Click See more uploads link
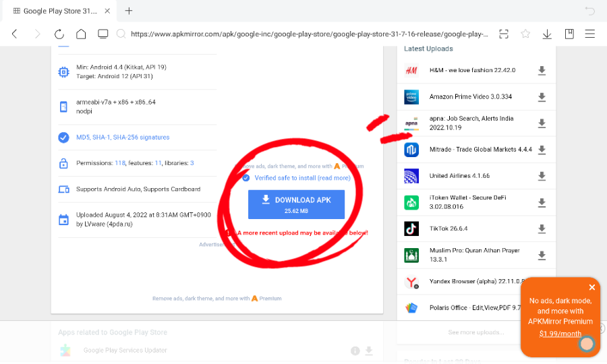Viewport: 607px width, 364px height. coord(475,332)
